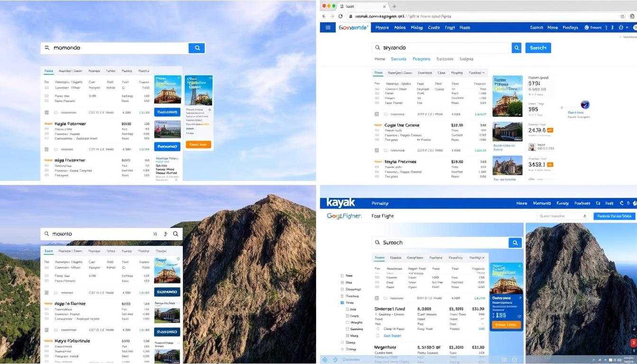Tick row checkbox above first bold heading, momondo panel
The width and height of the screenshot is (637, 364).
46,112
